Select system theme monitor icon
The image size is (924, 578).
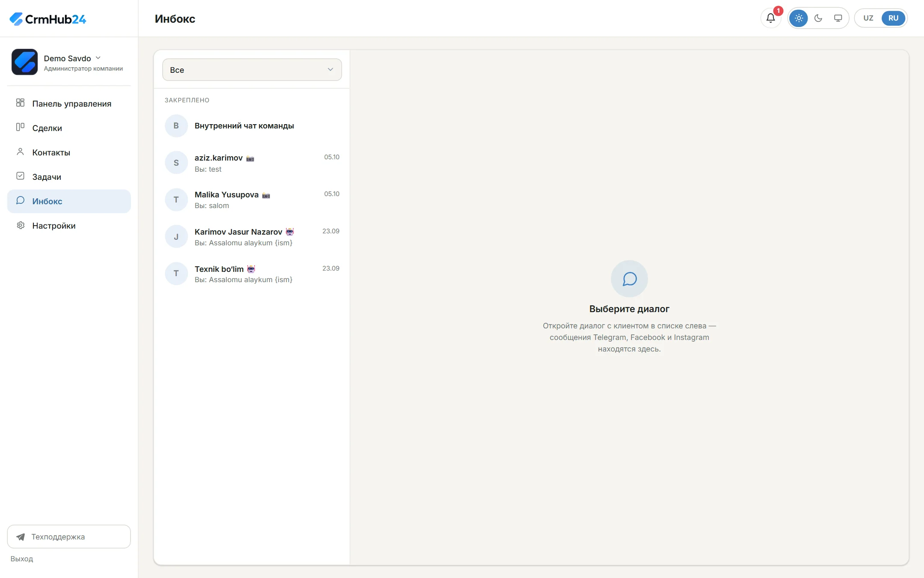click(838, 18)
